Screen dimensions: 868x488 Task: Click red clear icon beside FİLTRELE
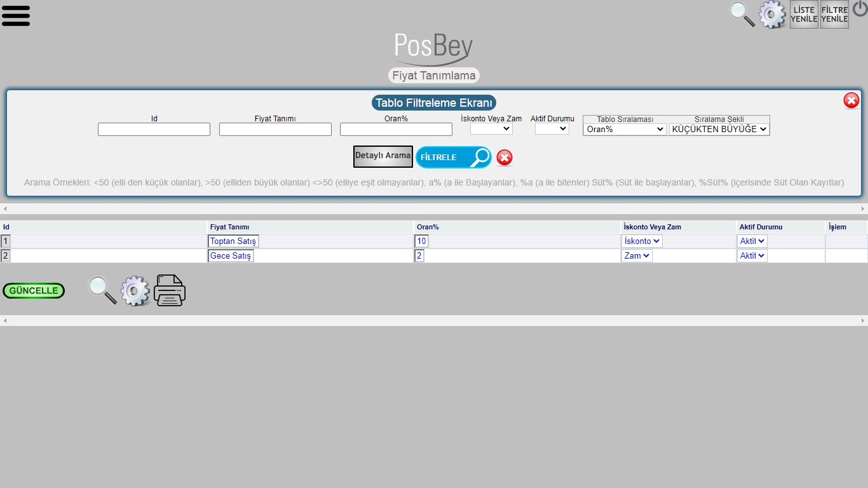(505, 158)
